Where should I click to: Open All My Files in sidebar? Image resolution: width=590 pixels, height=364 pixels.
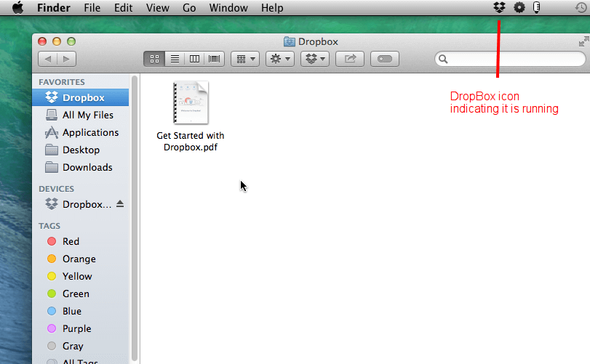(x=81, y=115)
